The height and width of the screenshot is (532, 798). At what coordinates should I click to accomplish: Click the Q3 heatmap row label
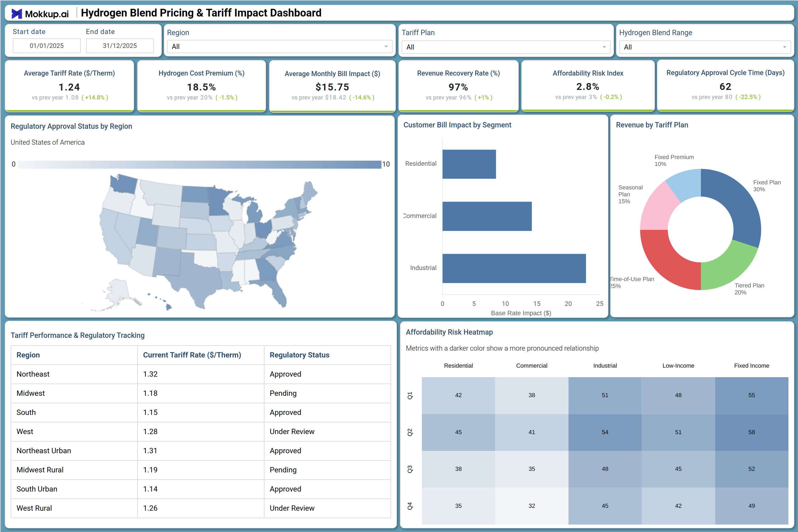[410, 469]
